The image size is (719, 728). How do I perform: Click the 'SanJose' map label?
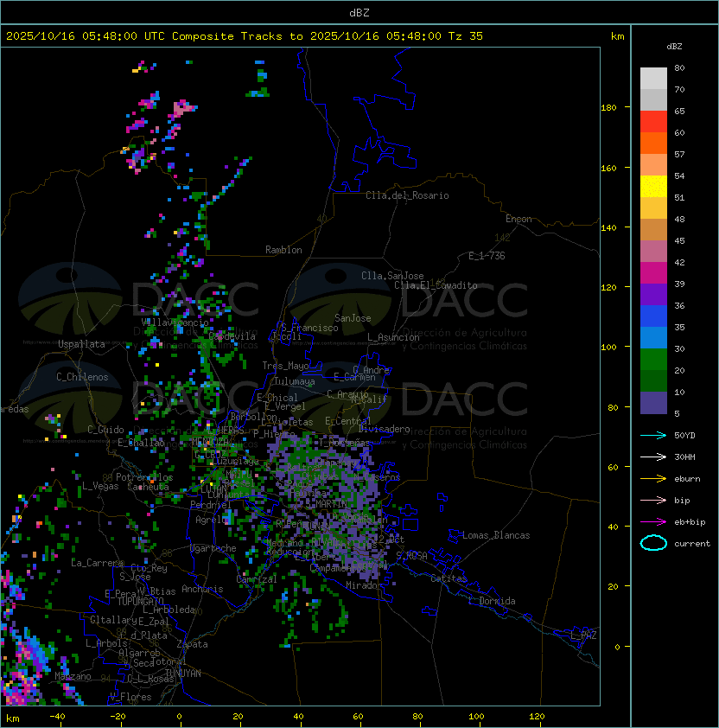(x=353, y=318)
